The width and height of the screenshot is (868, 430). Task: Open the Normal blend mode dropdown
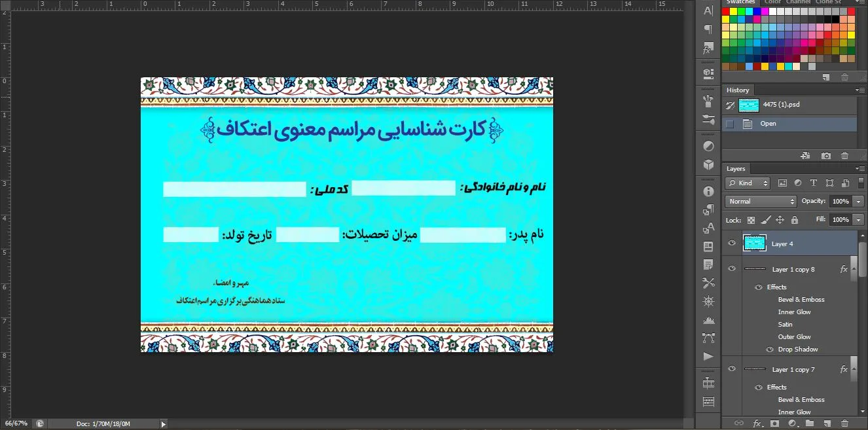pos(761,202)
